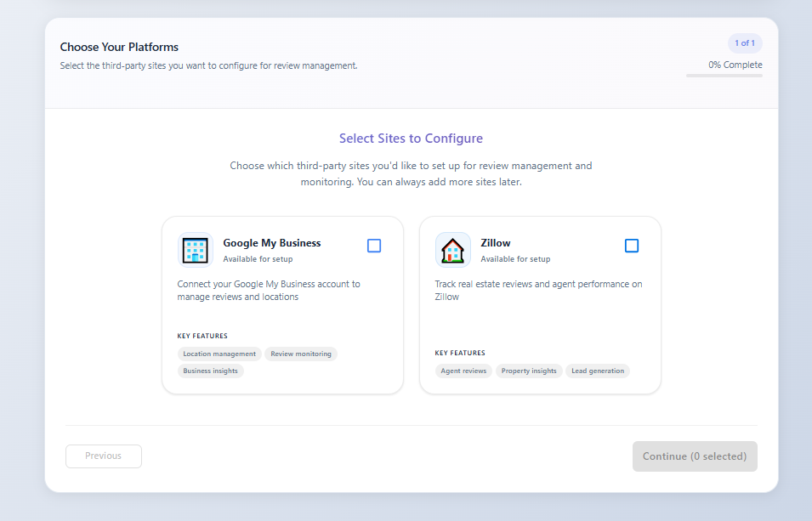Click the 0% Complete label
The height and width of the screenshot is (521, 812).
[735, 65]
